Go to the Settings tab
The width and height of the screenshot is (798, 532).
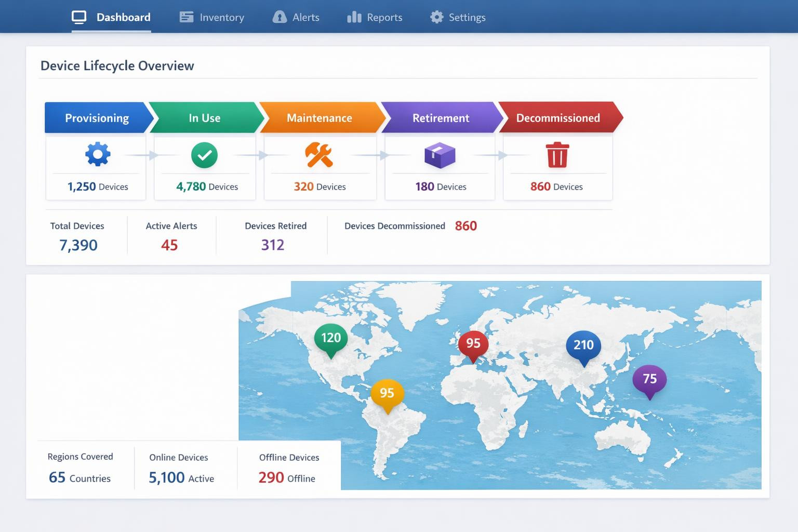(x=458, y=17)
